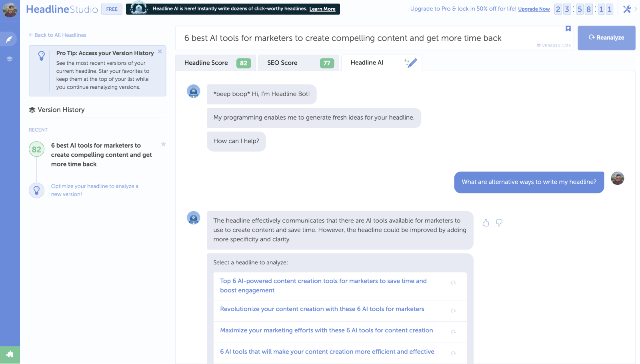Select 'Revolutionize your content creation' headline

pos(322,309)
